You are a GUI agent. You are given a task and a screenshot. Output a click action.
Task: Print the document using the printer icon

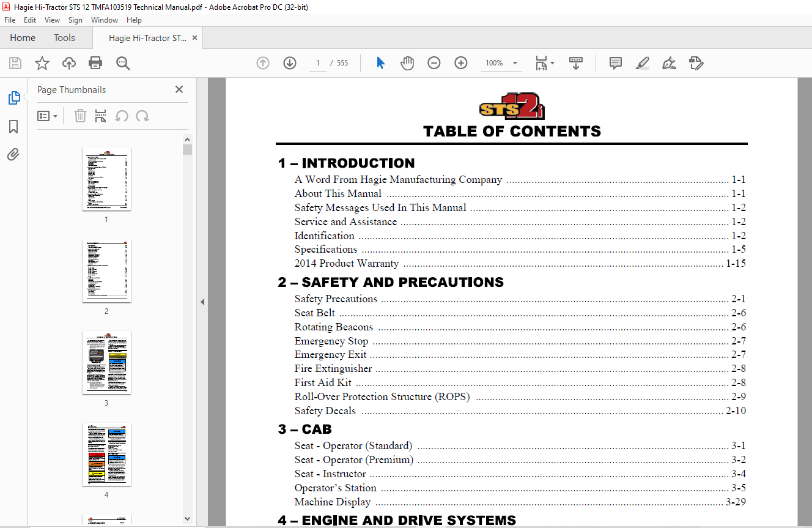point(95,63)
